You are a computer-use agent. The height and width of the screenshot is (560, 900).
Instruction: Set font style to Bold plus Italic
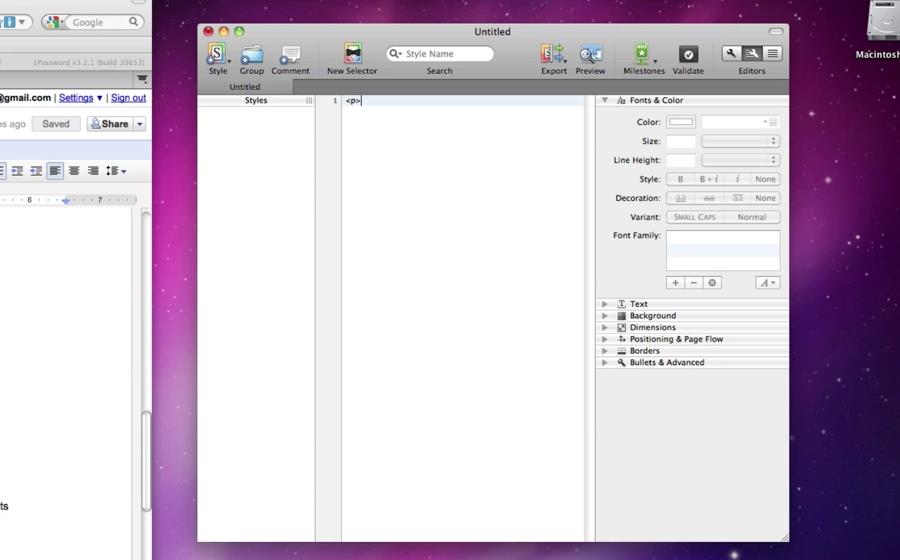point(709,179)
